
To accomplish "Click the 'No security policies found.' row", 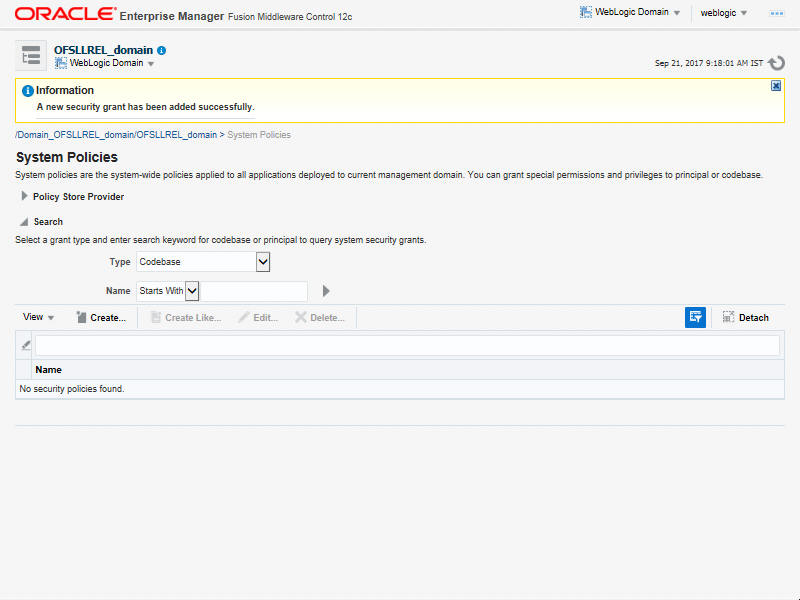I will (x=399, y=389).
